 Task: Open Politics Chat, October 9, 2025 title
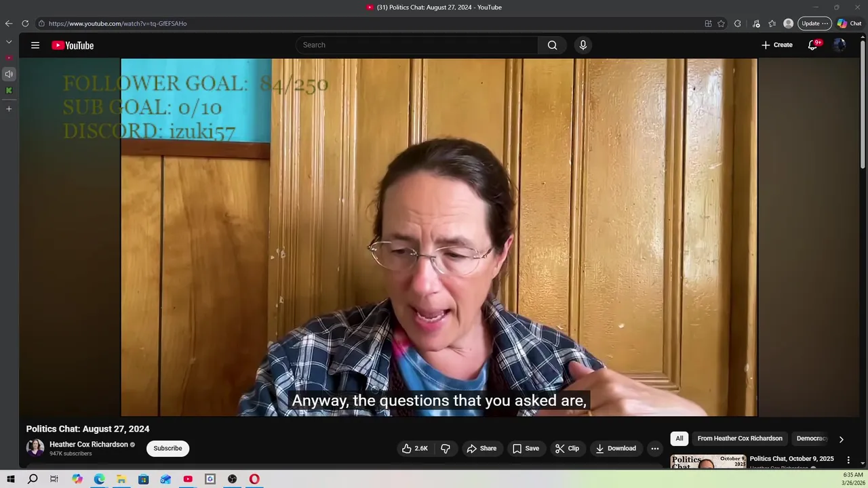tap(791, 459)
